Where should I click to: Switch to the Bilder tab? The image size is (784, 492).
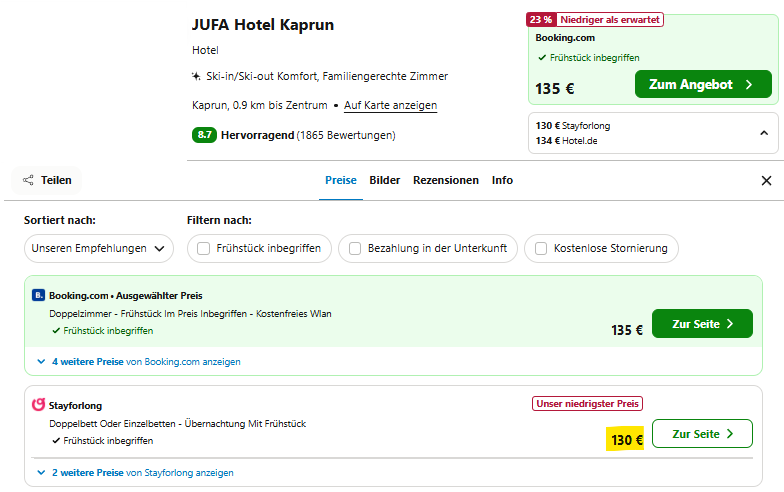(x=384, y=180)
